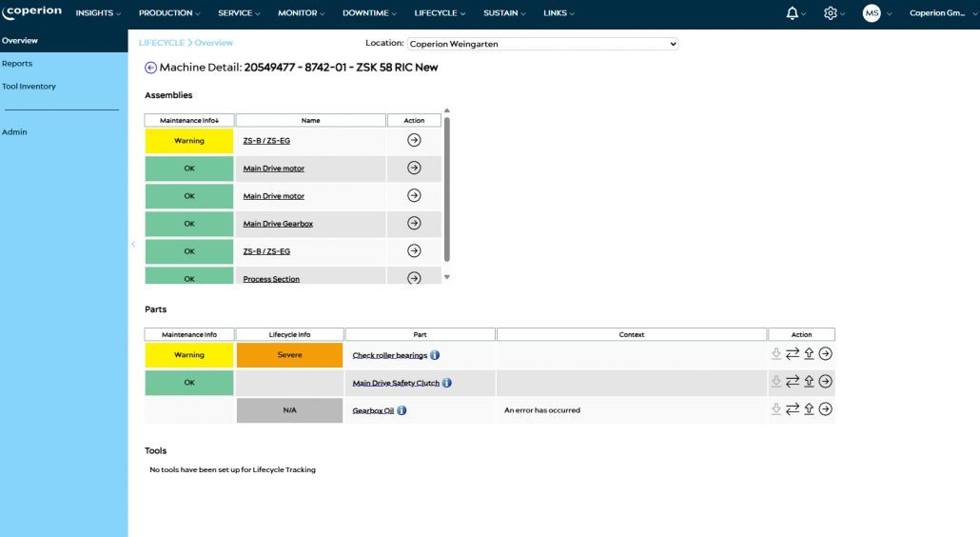980x537 pixels.
Task: Click the swap arrows for Gearbox Oil
Action: coord(793,408)
